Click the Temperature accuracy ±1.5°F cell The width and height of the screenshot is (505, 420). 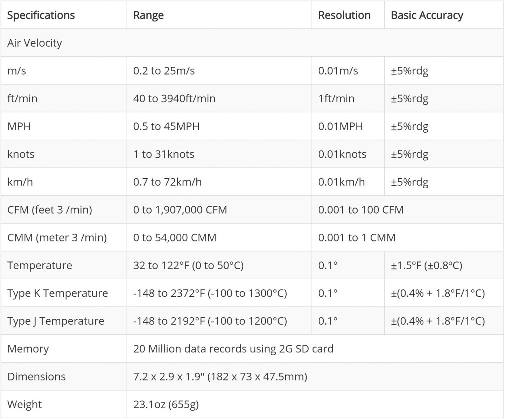click(426, 266)
